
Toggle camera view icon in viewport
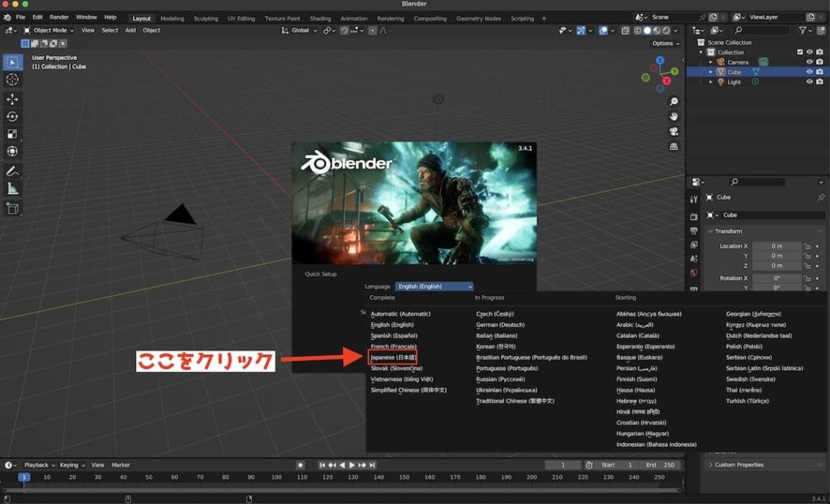tap(674, 131)
